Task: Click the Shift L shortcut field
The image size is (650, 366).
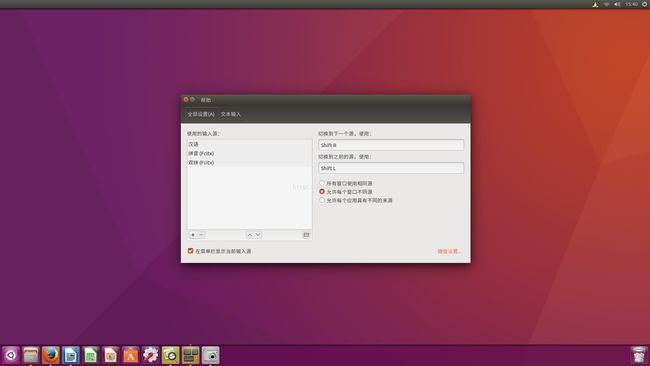Action: (391, 168)
